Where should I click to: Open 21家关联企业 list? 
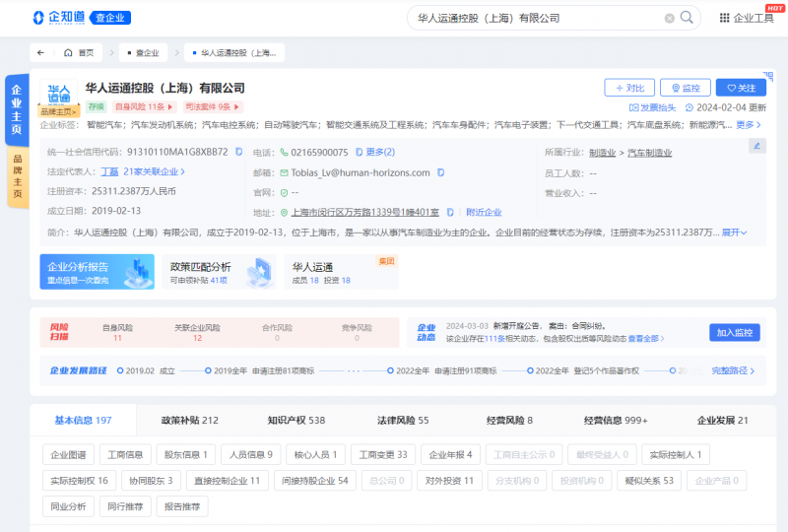[x=154, y=171]
